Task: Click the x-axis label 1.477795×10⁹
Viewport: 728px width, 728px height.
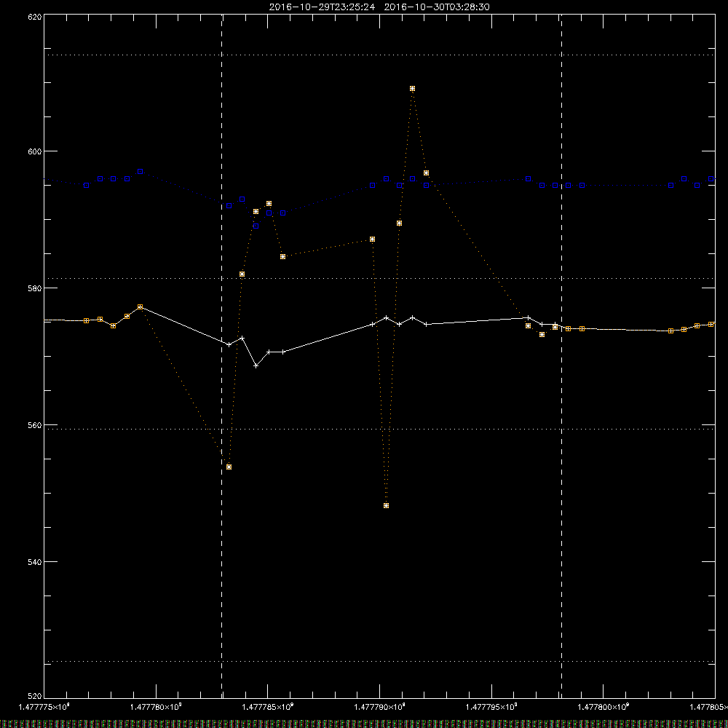Action: [491, 707]
